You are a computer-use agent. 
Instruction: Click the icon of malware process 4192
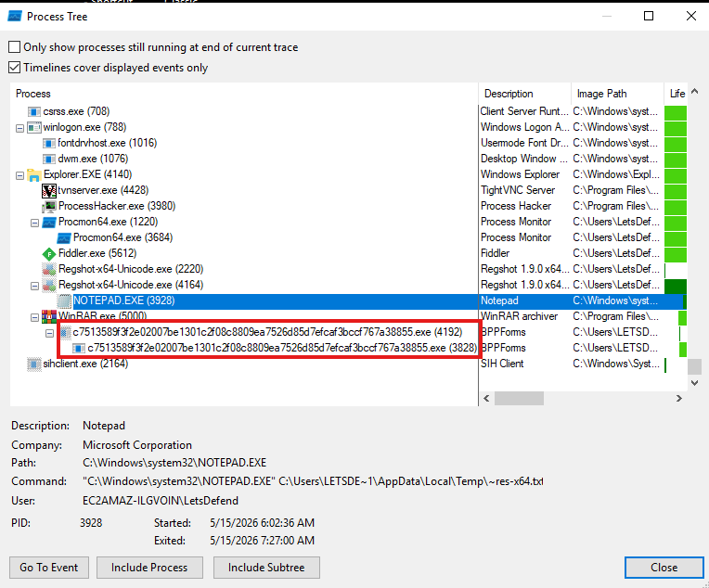(65, 333)
